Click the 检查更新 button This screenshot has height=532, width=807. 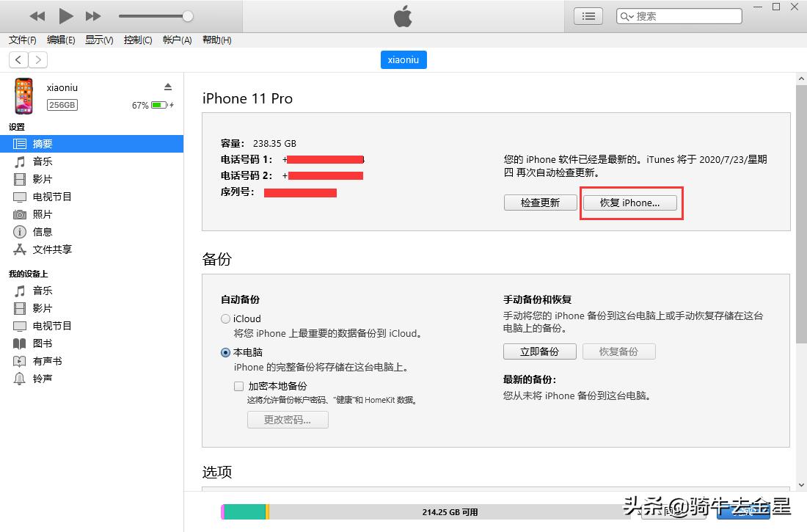[540, 202]
